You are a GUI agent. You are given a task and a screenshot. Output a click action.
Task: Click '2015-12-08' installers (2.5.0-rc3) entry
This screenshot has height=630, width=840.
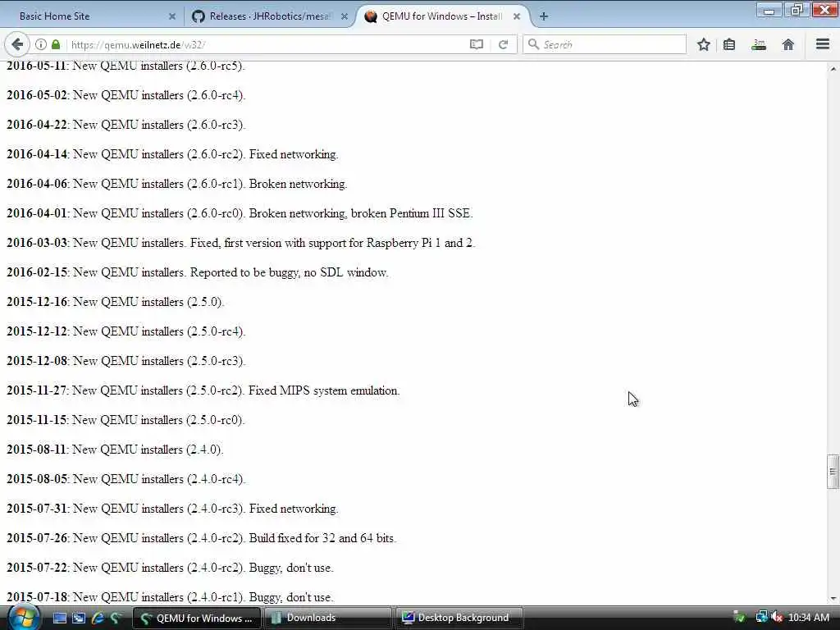tap(126, 361)
